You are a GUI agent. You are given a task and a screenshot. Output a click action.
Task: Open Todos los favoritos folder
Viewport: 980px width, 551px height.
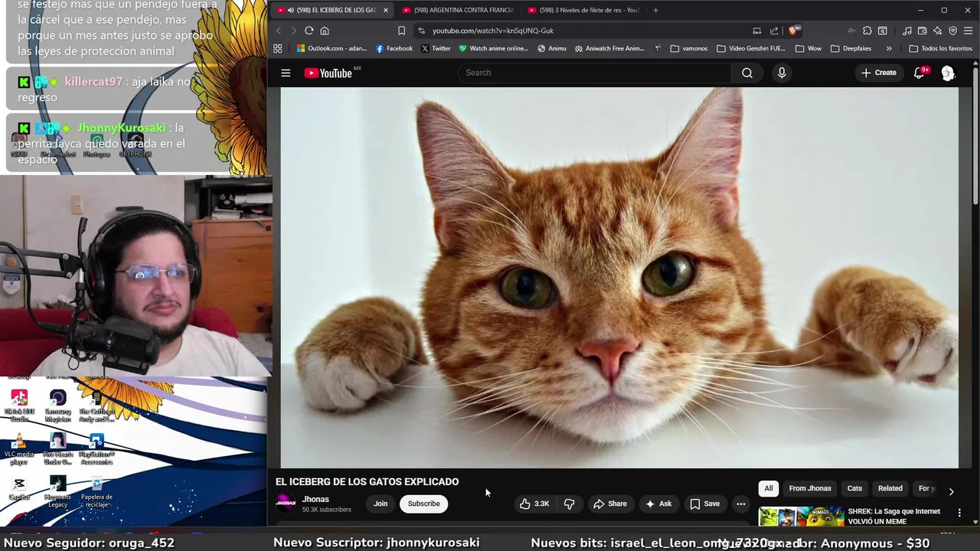941,48
